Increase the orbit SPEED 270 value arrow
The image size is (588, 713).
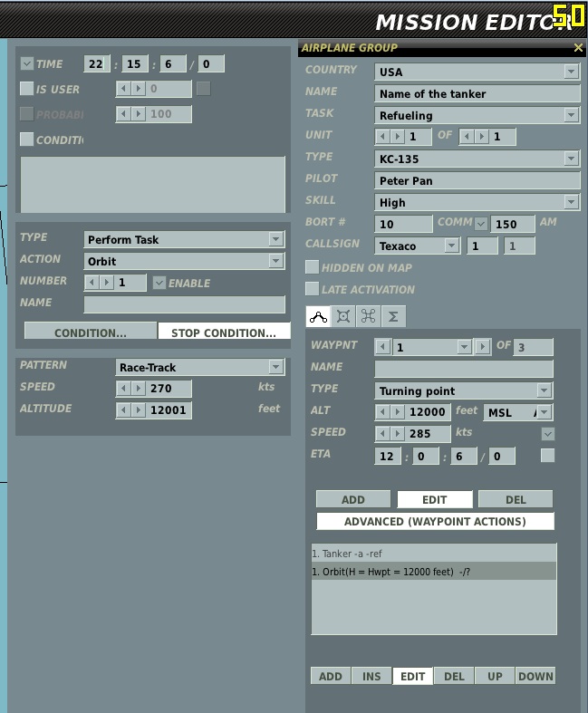click(138, 389)
